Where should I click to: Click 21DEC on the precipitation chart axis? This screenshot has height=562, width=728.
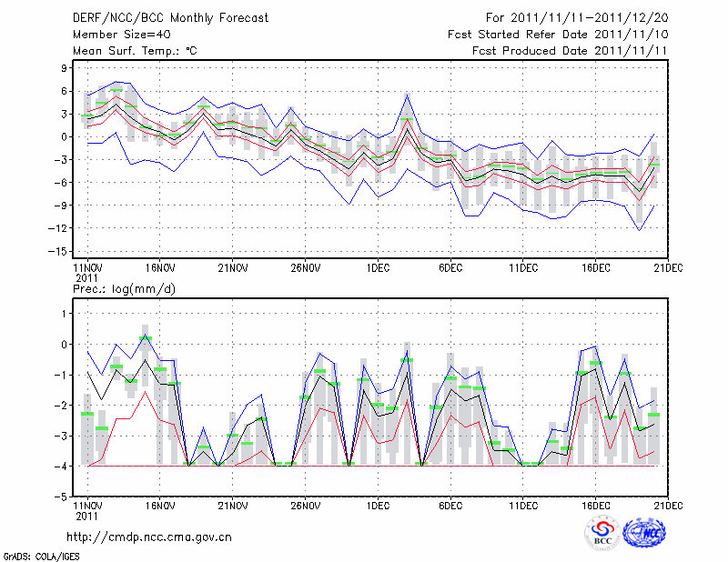669,505
